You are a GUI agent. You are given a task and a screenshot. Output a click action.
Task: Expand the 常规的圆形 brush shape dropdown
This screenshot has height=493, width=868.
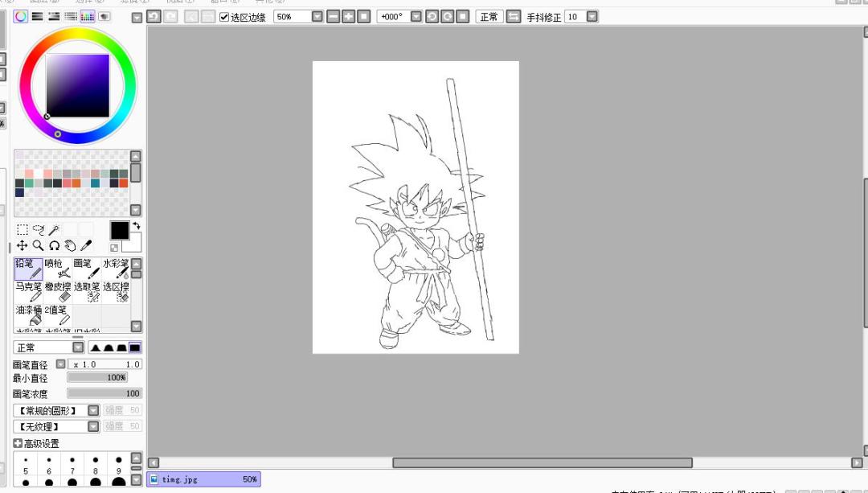click(93, 410)
